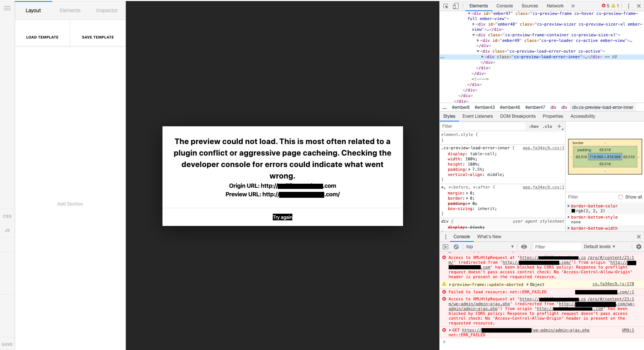The image size is (644, 350).
Task: Show more DevTools tabs chevron
Action: tap(573, 6)
